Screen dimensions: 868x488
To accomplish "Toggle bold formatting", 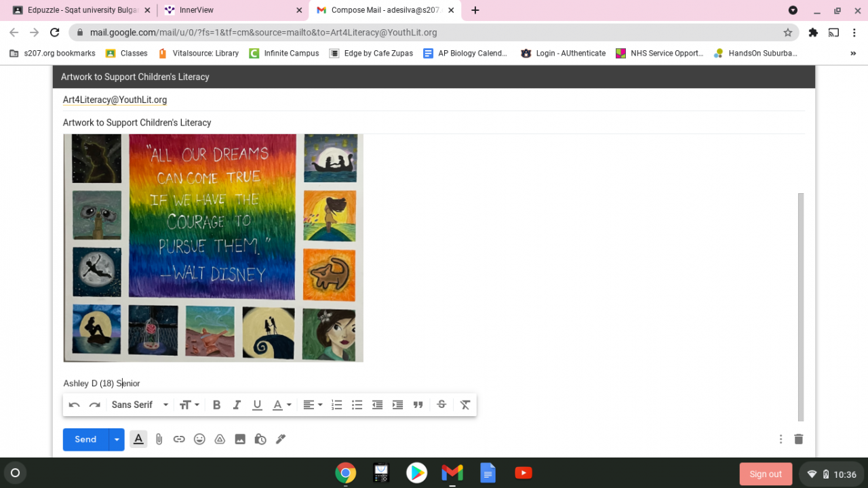I will 216,405.
